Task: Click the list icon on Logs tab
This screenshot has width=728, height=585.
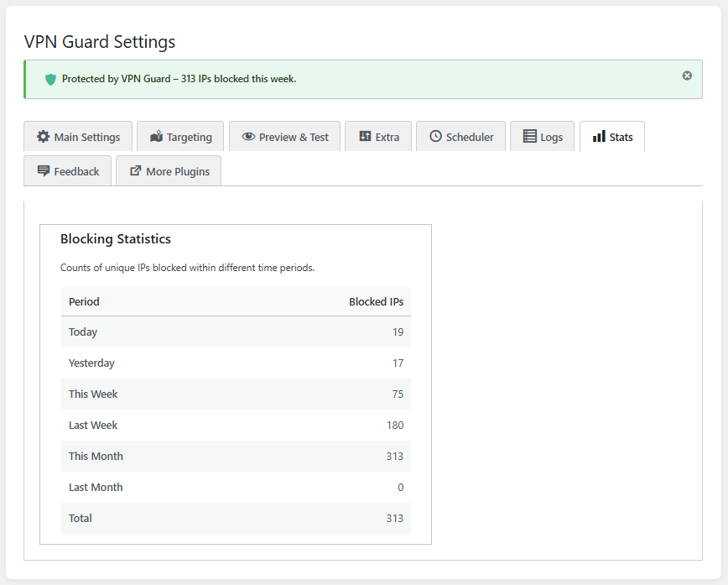Action: click(x=530, y=136)
